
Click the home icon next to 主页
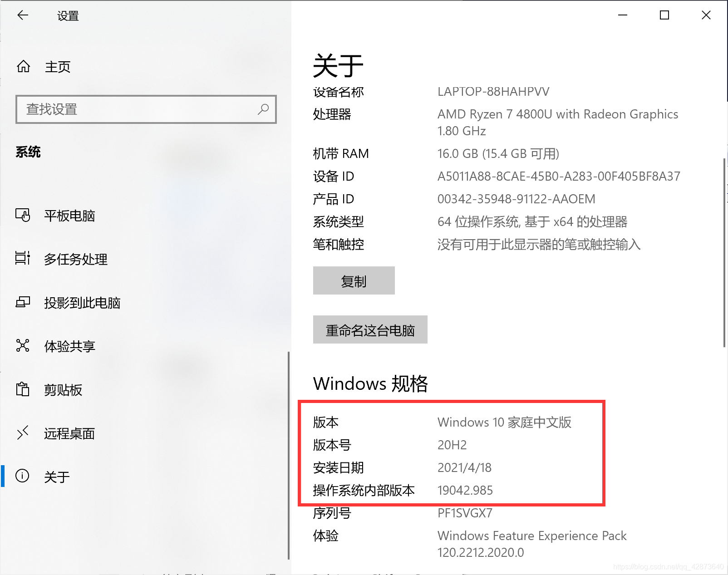(24, 67)
